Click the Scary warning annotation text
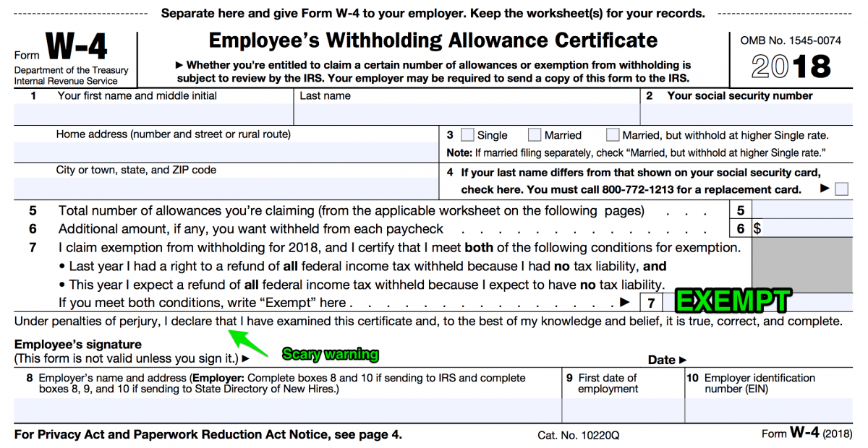This screenshot has width=868, height=448. tap(330, 354)
